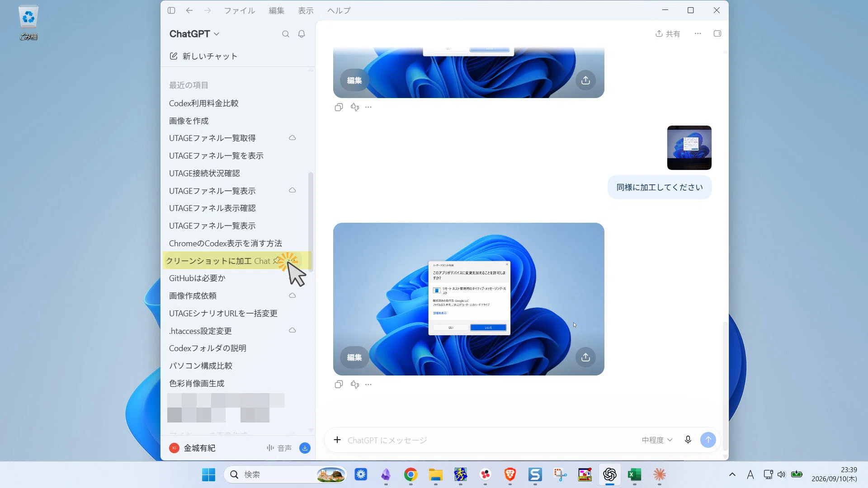The width and height of the screenshot is (868, 488).
Task: Open the ファイル menu
Action: (240, 10)
